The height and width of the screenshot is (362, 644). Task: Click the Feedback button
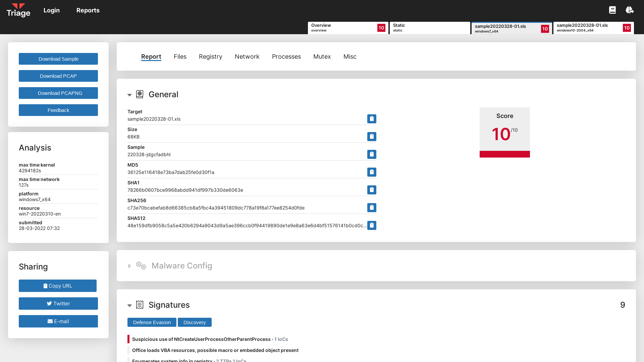click(58, 110)
